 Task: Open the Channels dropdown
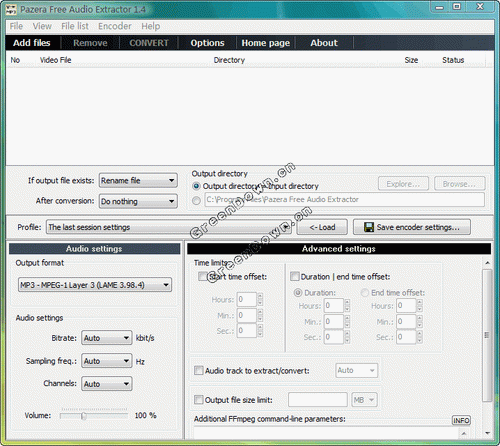[x=107, y=384]
